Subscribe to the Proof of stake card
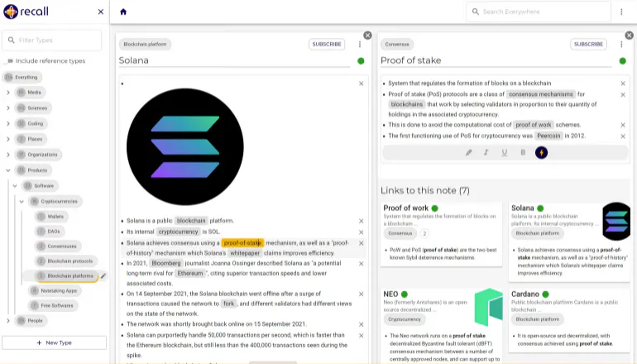Screen dimensions: 637x364 coord(588,45)
